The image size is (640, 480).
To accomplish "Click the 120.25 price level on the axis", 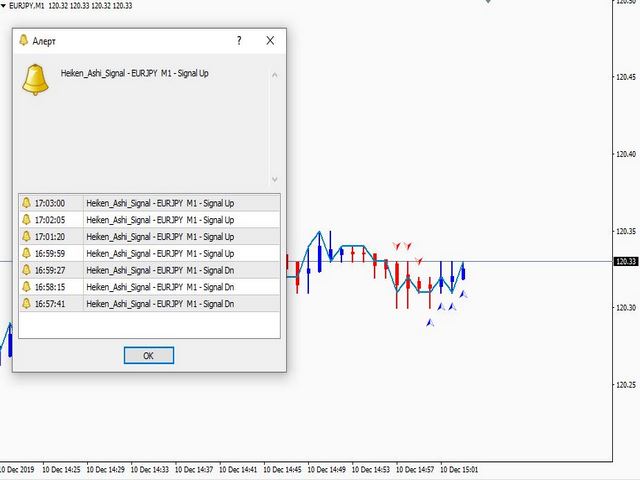I will [626, 385].
